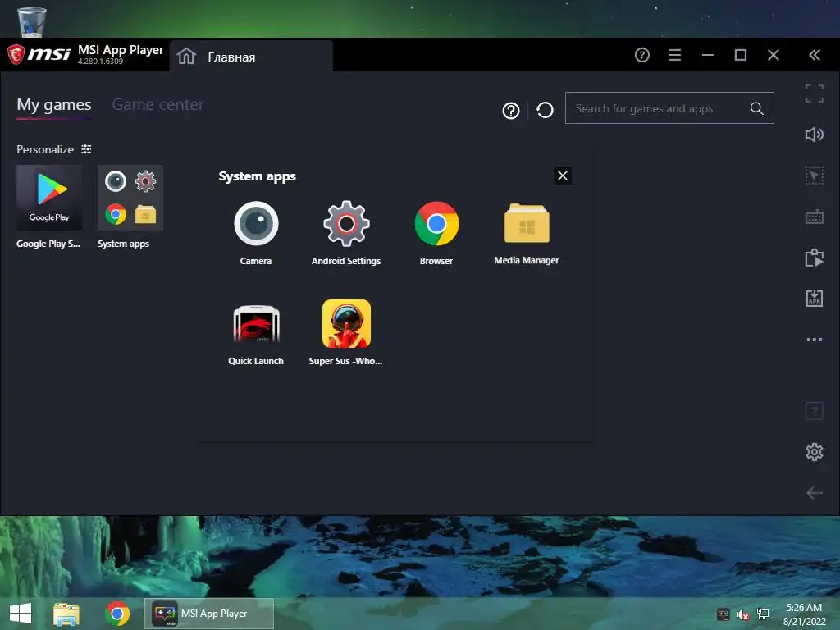Install an APK from sidebar
This screenshot has width=840, height=630.
point(815,299)
